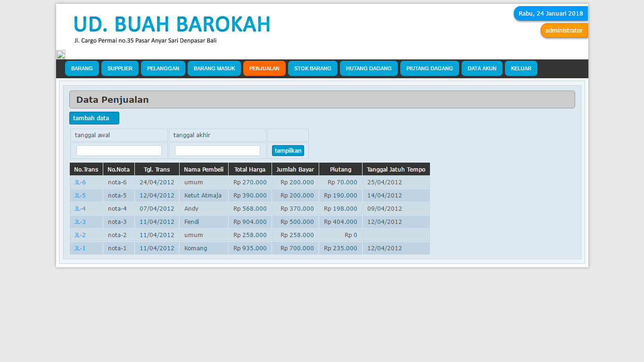Image resolution: width=644 pixels, height=362 pixels.
Task: Select the PENJUALAN tab
Action: coord(264,68)
